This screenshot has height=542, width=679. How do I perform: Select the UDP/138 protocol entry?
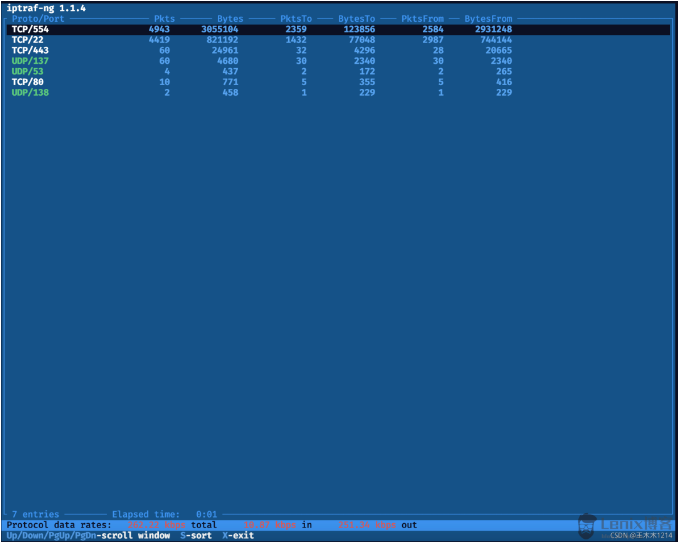point(30,93)
